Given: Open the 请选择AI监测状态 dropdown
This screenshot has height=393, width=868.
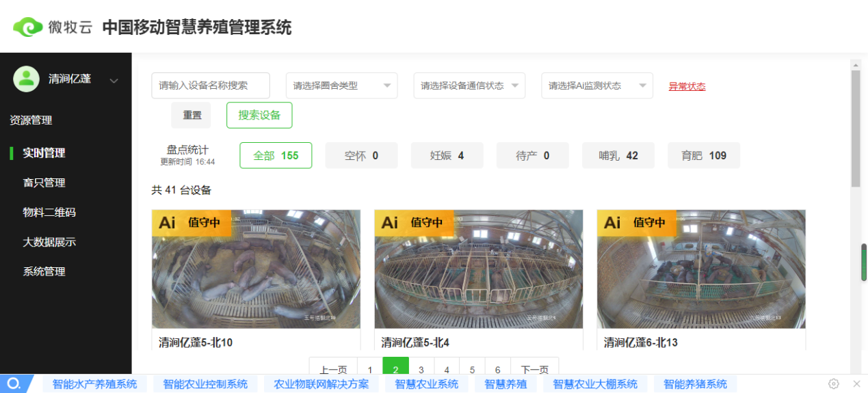Looking at the screenshot, I should (597, 85).
